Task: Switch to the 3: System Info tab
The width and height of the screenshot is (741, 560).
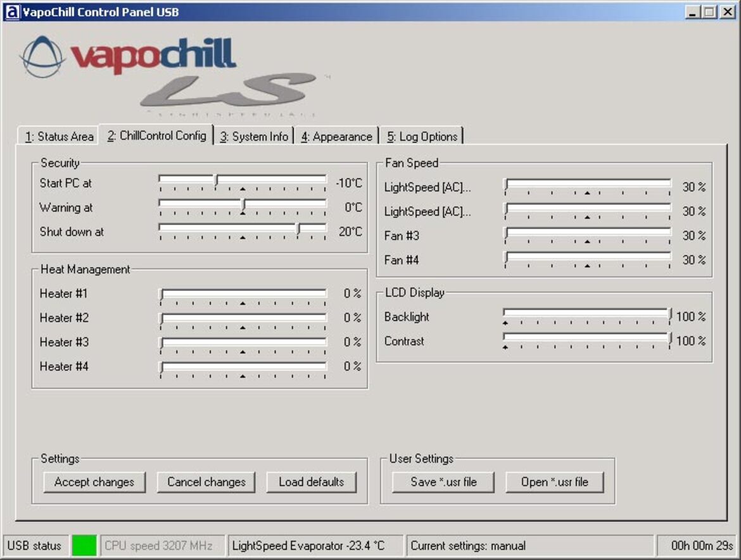Action: (254, 136)
